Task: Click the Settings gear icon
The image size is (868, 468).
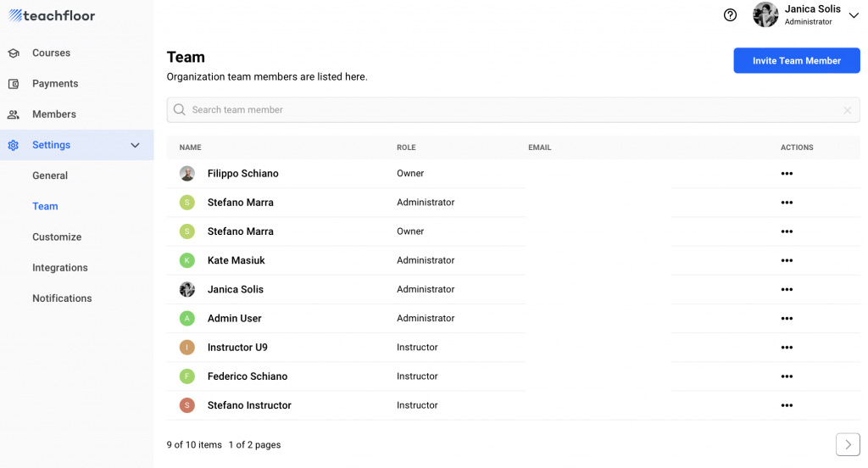Action: click(14, 145)
